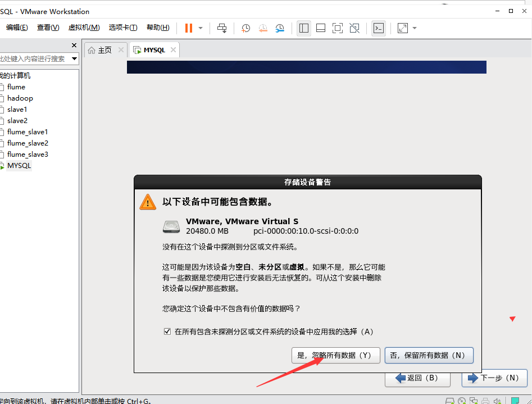Click the 我的计算机 library heading
This screenshot has height=404, width=532.
(15, 75)
